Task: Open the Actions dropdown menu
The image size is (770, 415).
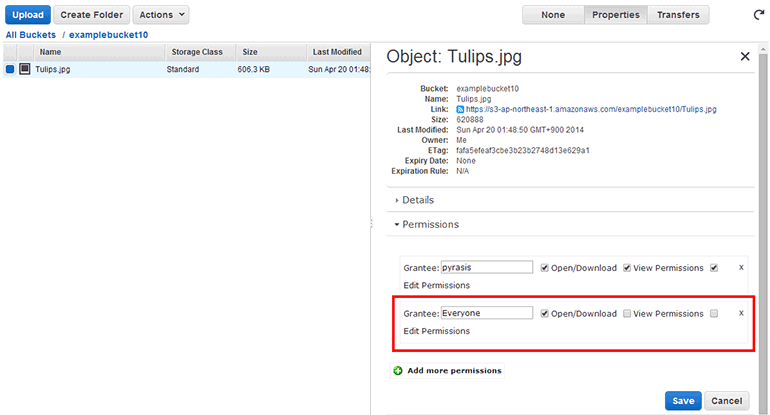Action: pos(160,15)
